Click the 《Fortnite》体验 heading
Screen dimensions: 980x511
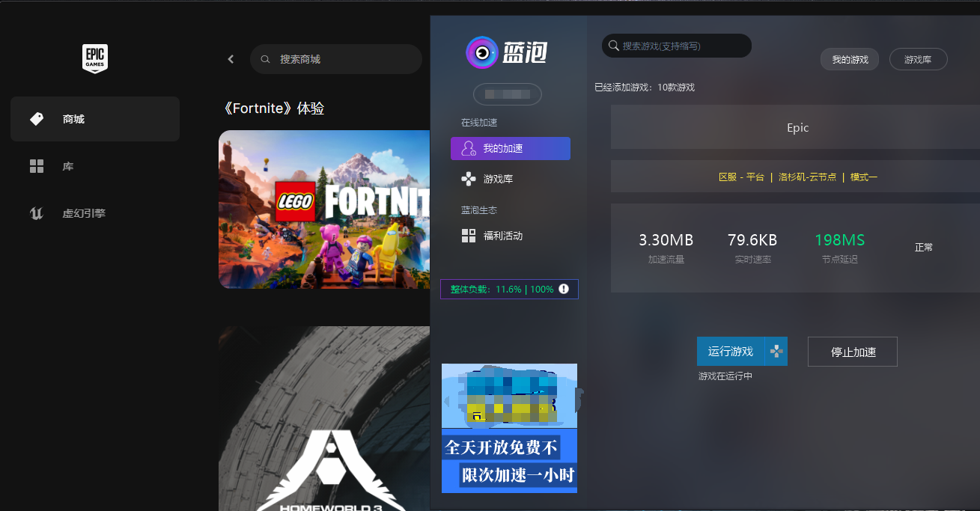pyautogui.click(x=274, y=108)
